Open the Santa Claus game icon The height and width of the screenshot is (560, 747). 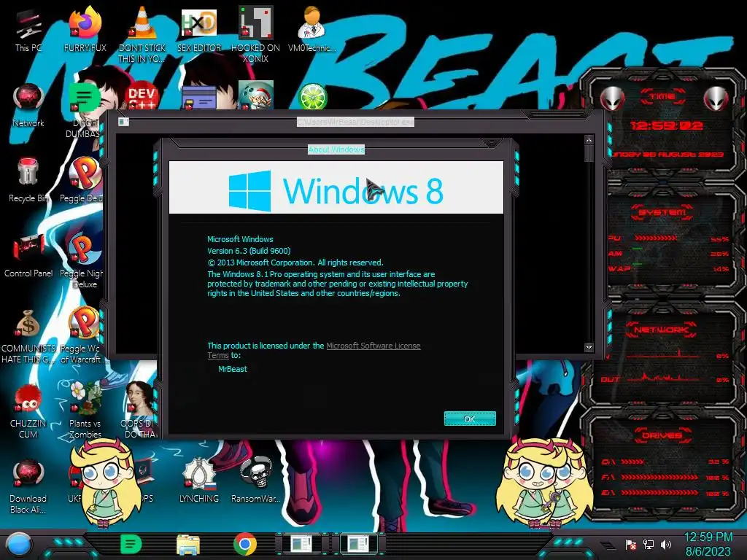coord(256,96)
